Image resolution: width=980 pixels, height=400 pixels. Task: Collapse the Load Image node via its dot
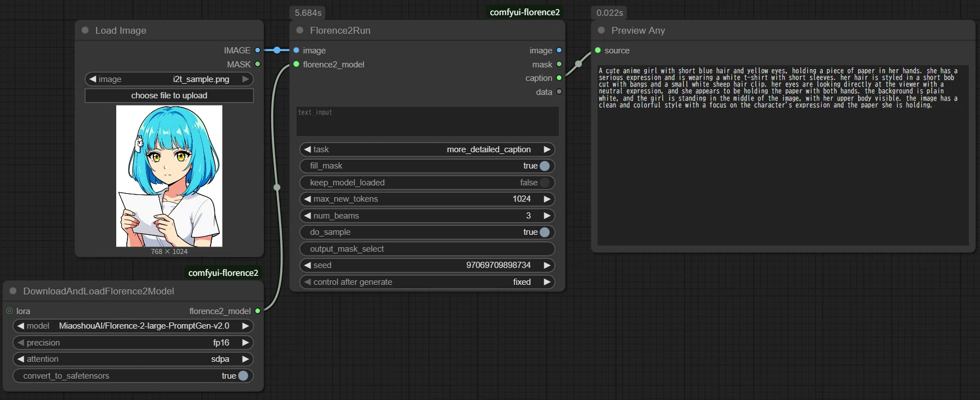[x=85, y=30]
